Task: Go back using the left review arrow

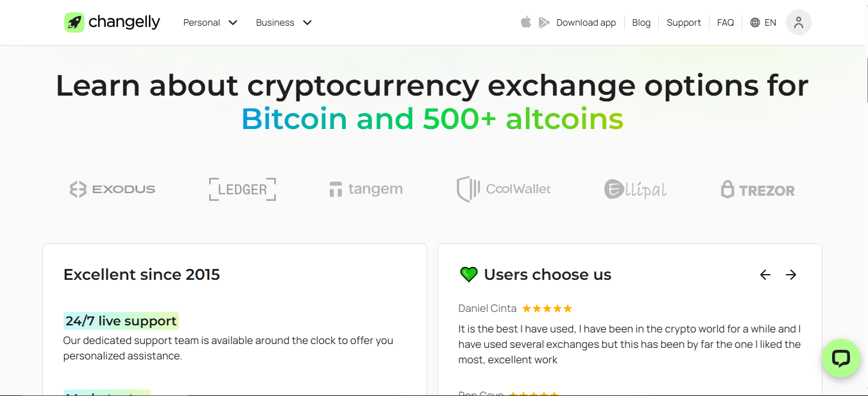Action: [765, 274]
